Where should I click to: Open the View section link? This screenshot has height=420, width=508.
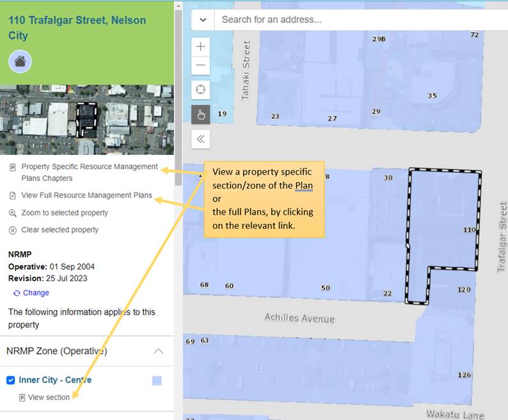[x=49, y=398]
